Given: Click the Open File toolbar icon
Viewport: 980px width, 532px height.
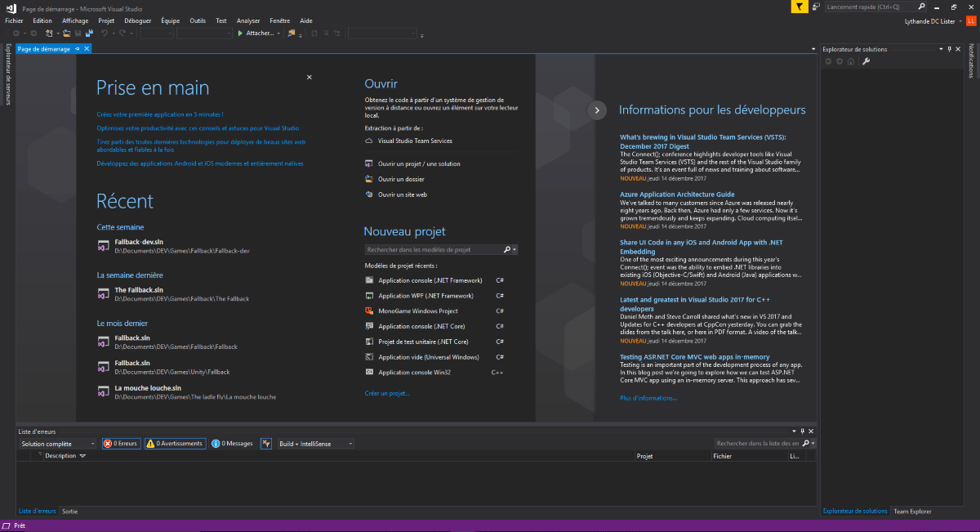Looking at the screenshot, I should pos(67,34).
